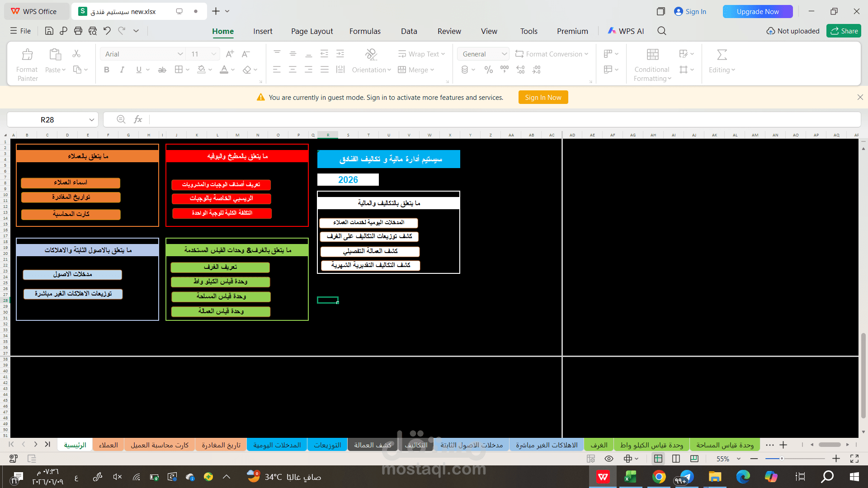Open the Name Box dropdown arrow
Screen dimensions: 868x488
tap(91, 120)
